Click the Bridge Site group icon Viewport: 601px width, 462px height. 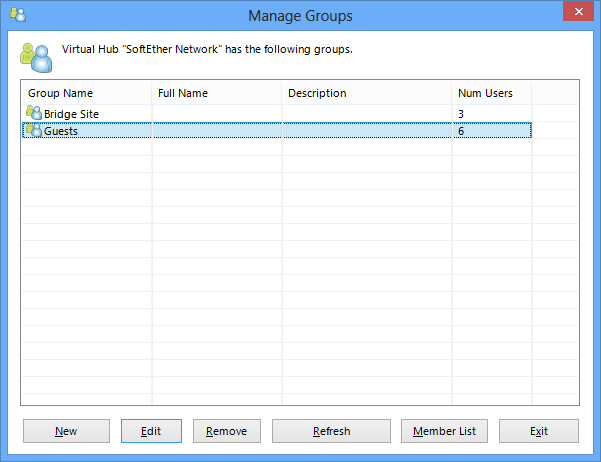34,113
